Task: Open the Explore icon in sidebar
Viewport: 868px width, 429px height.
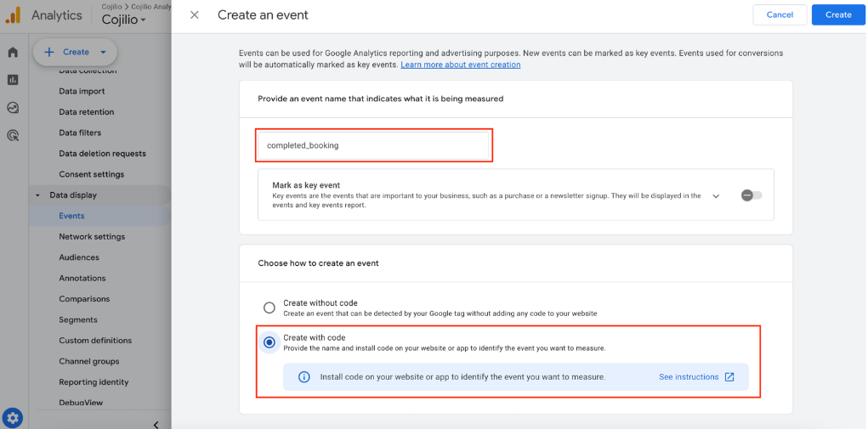Action: coord(13,107)
